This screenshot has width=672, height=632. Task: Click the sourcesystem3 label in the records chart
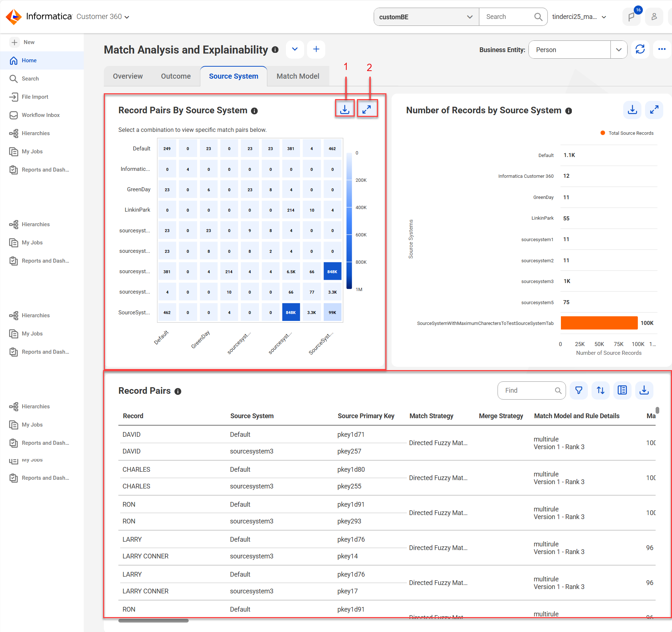[x=537, y=281]
